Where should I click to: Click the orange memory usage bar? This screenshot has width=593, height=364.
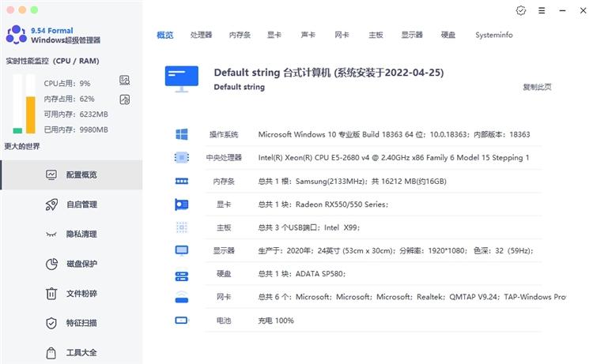tap(31, 115)
